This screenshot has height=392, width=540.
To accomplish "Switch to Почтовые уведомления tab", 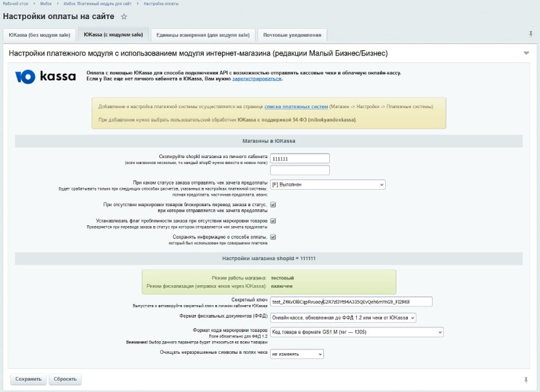I will tap(292, 35).
